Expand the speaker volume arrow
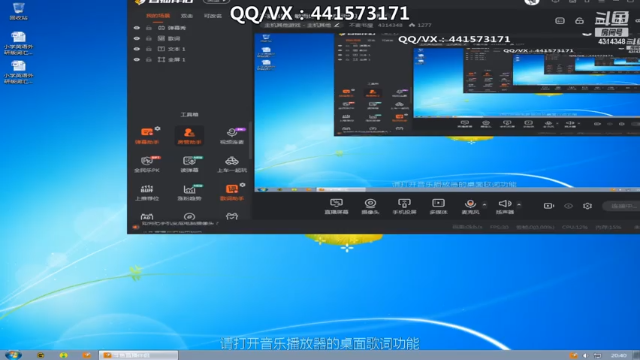 pyautogui.click(x=519, y=204)
